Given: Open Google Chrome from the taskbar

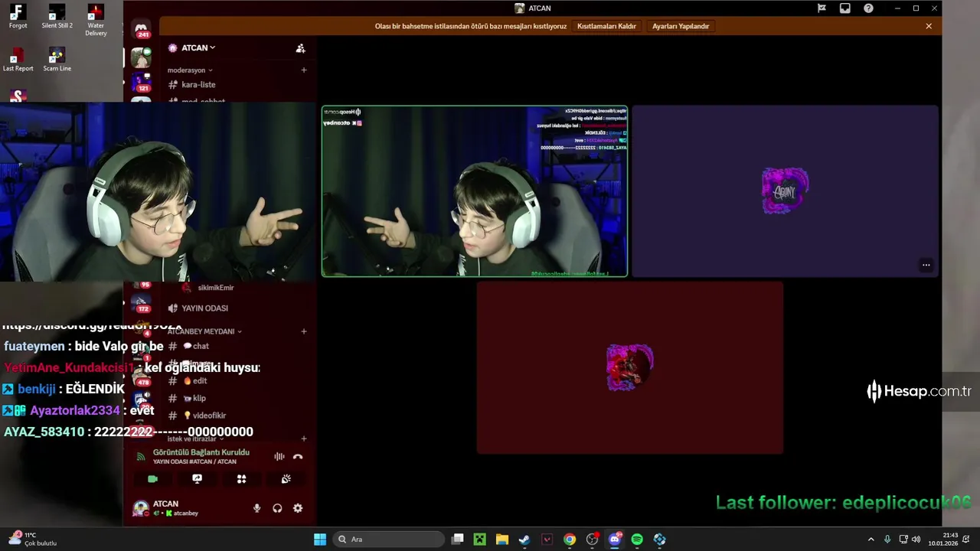Looking at the screenshot, I should (x=570, y=540).
